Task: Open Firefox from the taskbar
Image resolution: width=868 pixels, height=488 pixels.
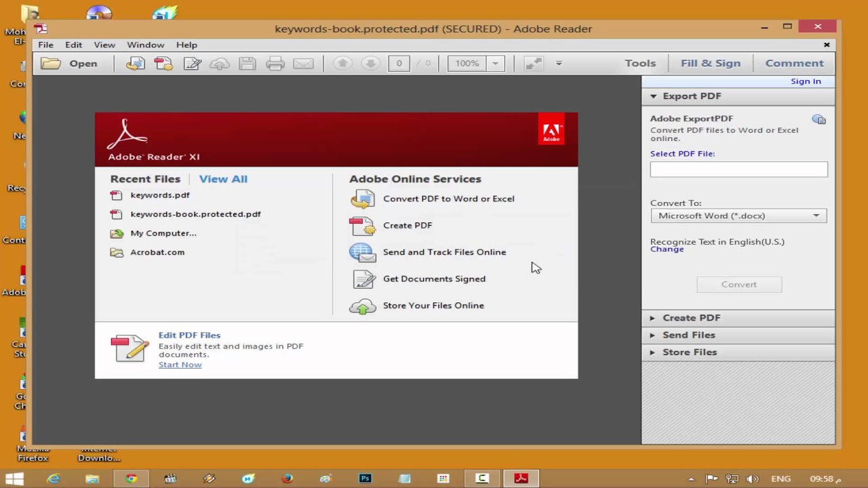Action: (287, 479)
